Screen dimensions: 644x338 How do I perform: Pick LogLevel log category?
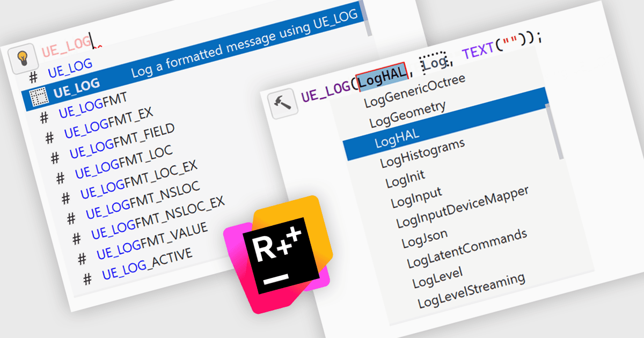(x=437, y=276)
